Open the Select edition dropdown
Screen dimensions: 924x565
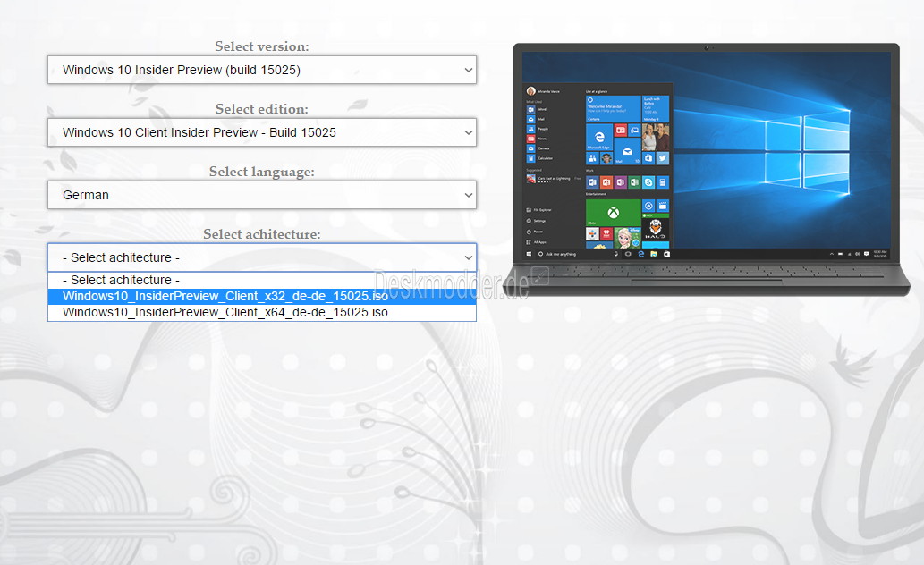click(x=262, y=132)
